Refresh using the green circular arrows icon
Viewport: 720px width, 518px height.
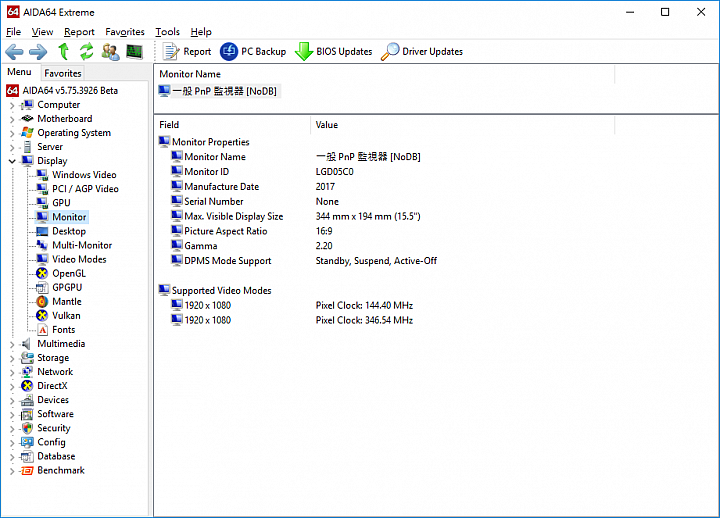pos(86,51)
